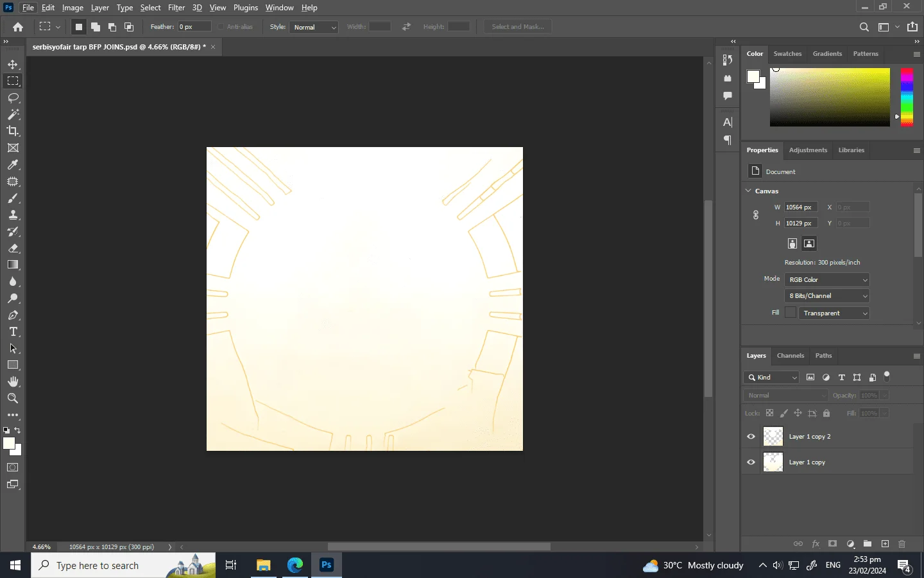Select the Lasso tool
Viewport: 924px width, 578px height.
13,98
